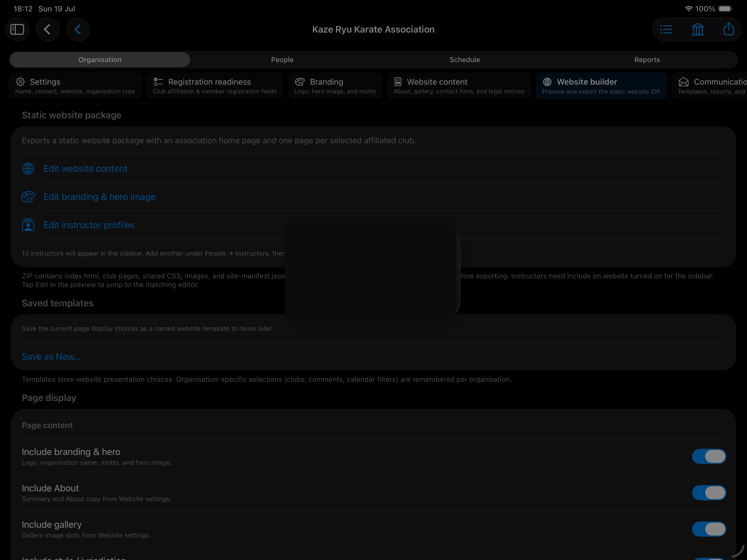Click the Registration readiness checklist icon

158,82
